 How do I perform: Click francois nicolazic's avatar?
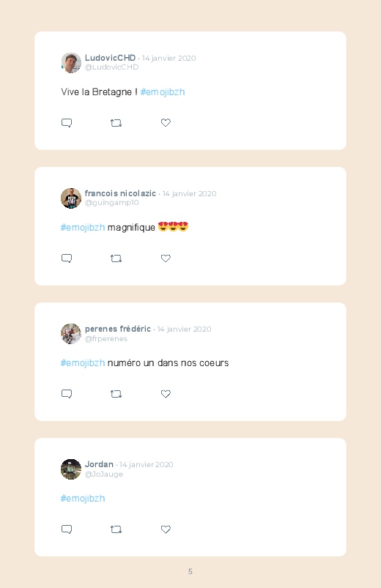tap(71, 198)
